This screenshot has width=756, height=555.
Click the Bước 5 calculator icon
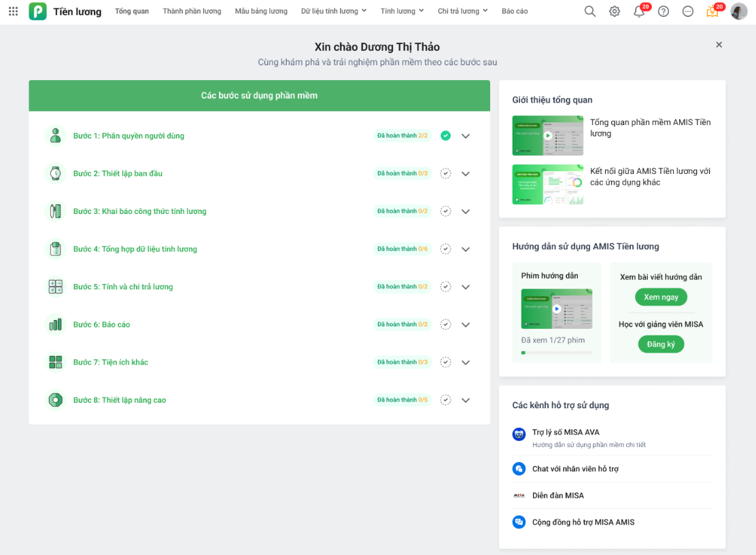coord(56,287)
